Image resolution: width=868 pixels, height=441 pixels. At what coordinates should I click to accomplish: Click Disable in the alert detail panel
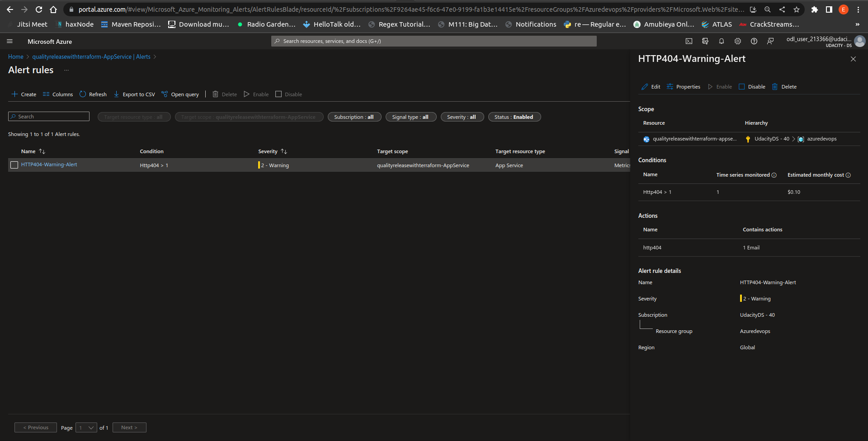752,87
